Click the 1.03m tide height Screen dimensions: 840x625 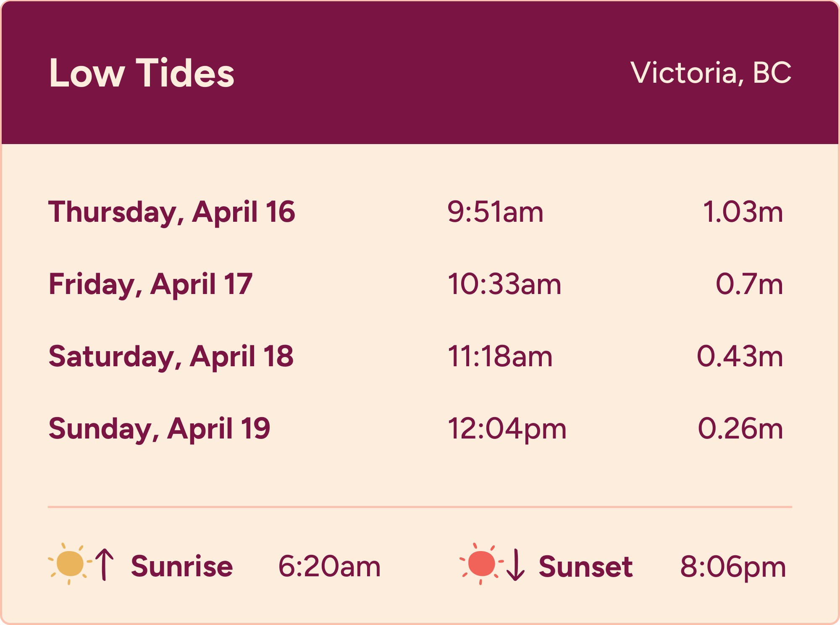743,212
